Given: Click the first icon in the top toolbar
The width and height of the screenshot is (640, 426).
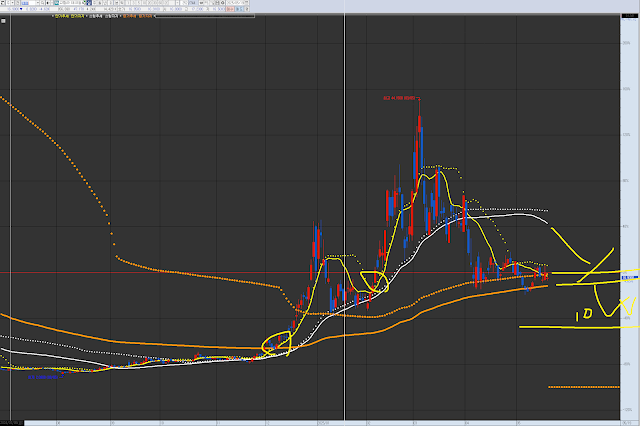Looking at the screenshot, I should 2,3.
